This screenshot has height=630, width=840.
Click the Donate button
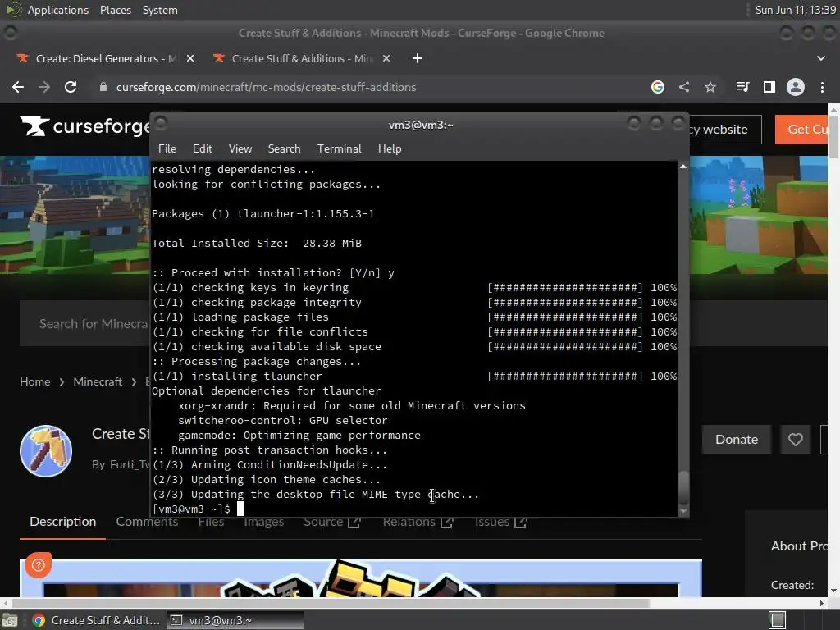(x=737, y=440)
